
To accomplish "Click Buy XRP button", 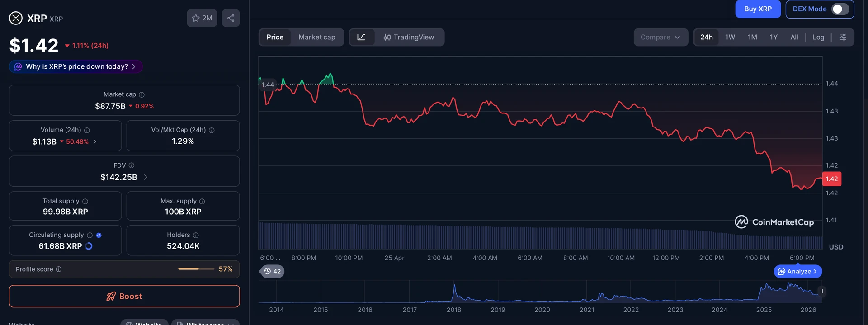I will (758, 9).
